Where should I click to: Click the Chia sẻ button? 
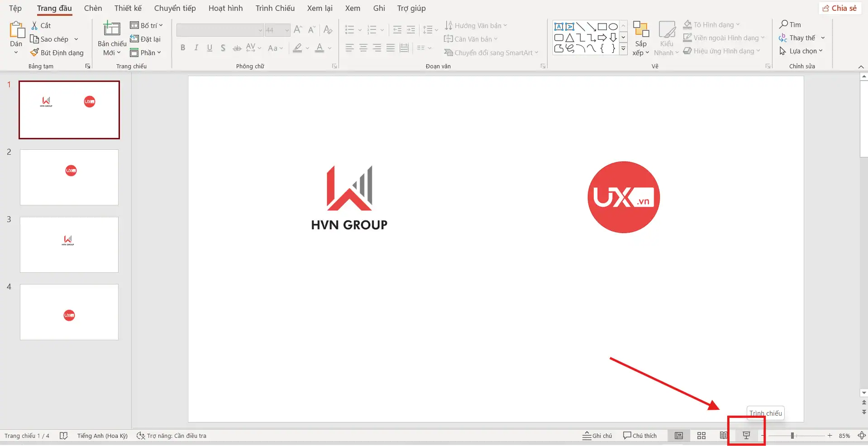(x=840, y=8)
